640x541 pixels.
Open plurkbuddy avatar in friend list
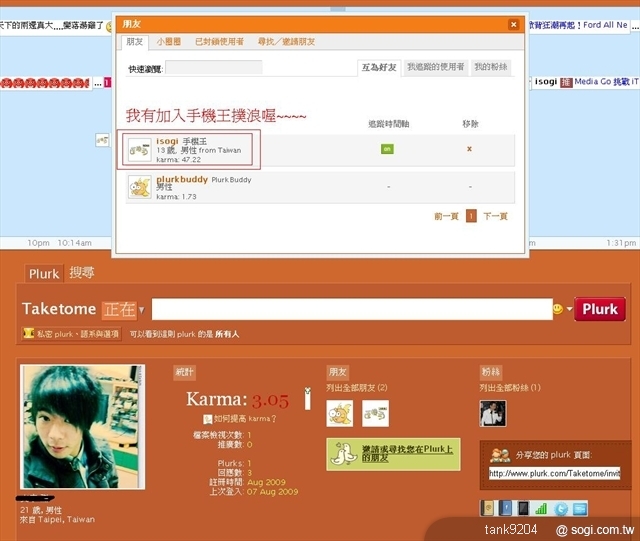(140, 187)
